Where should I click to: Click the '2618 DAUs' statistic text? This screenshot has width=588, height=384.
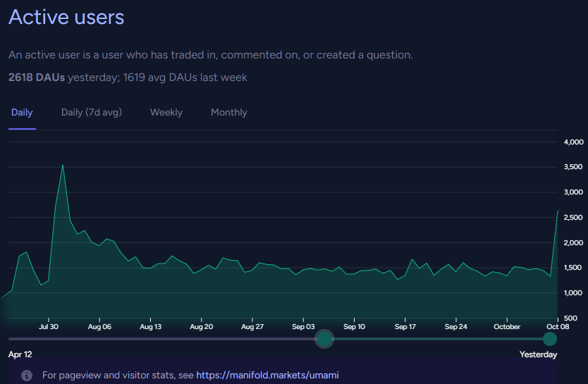click(x=37, y=78)
